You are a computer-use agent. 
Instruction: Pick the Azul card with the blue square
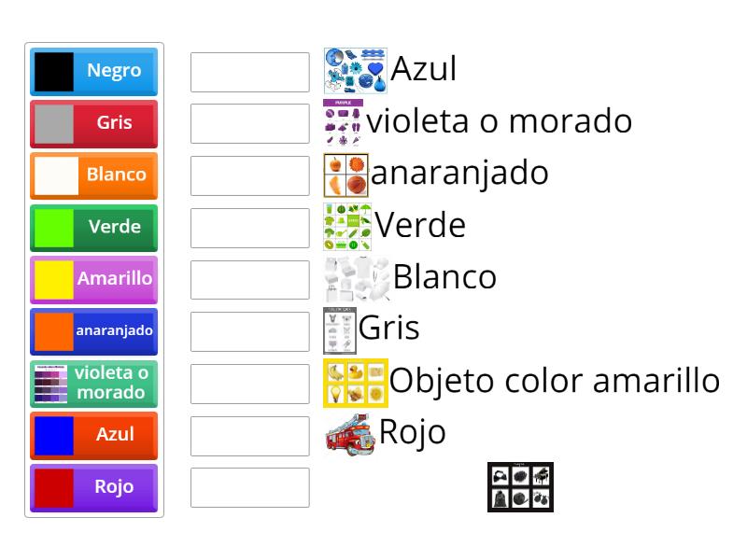click(93, 435)
